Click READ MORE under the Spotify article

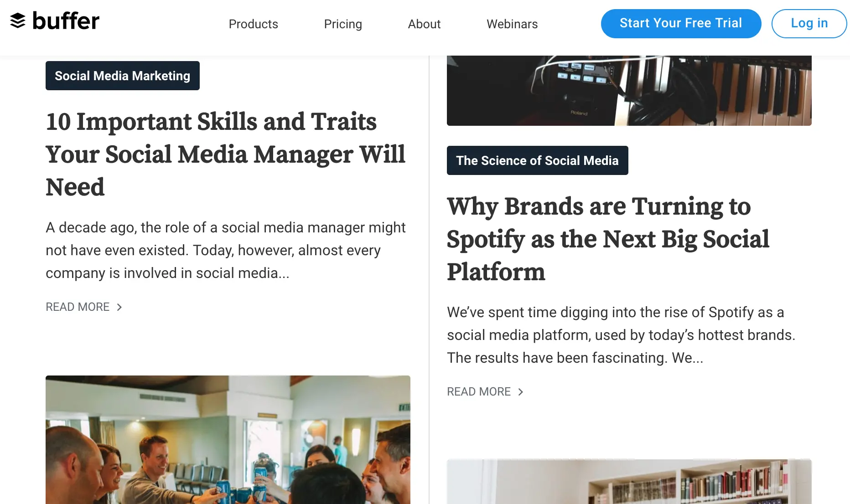point(479,391)
